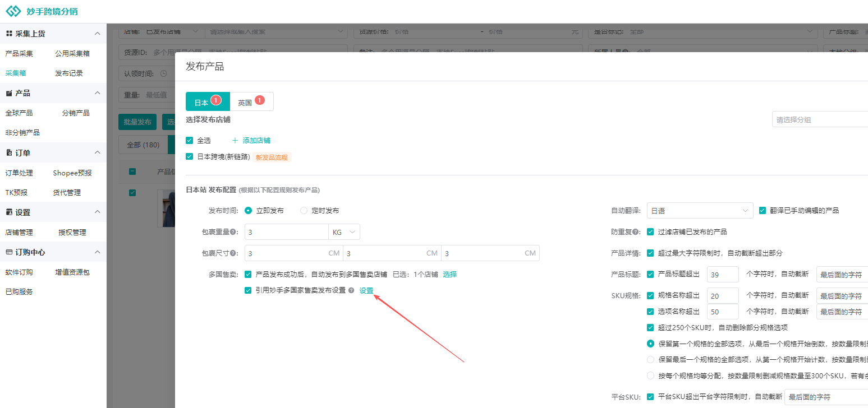The width and height of the screenshot is (868, 408).
Task: Click the 订购中心 card icon in sidebar
Action: click(9, 252)
